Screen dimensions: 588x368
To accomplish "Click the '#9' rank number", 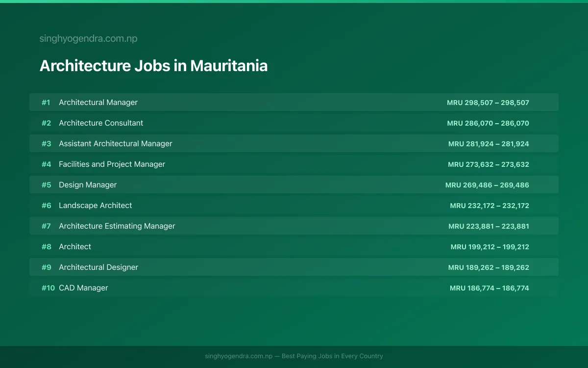I will (46, 267).
